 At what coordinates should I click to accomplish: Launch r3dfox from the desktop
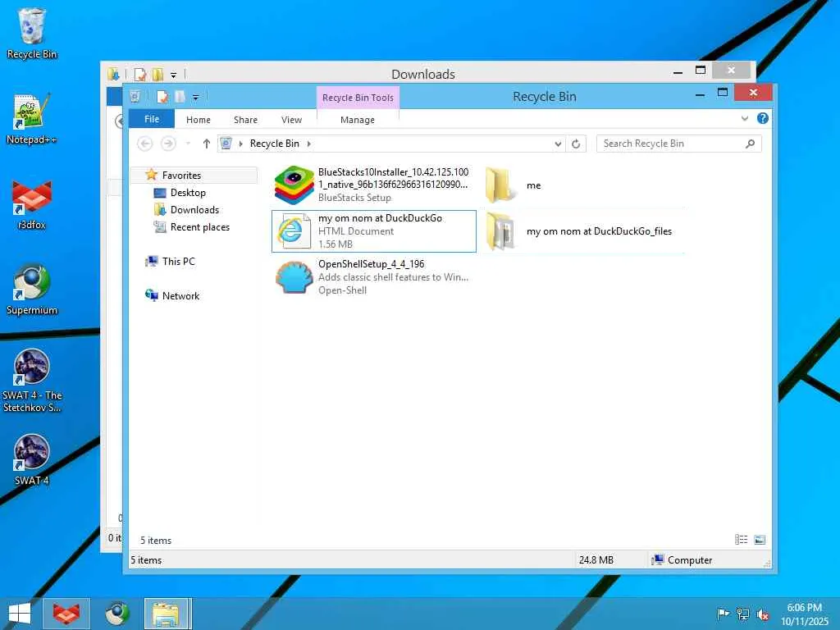tap(32, 204)
